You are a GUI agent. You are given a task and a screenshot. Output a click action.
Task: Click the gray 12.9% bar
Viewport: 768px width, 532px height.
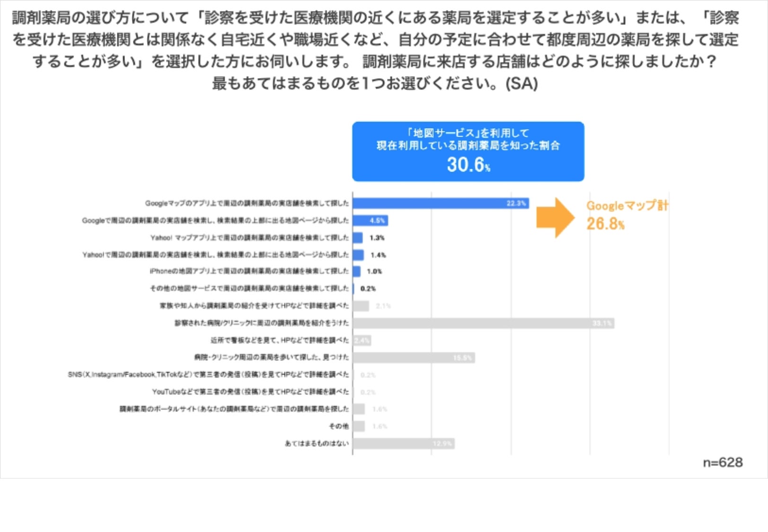(403, 444)
